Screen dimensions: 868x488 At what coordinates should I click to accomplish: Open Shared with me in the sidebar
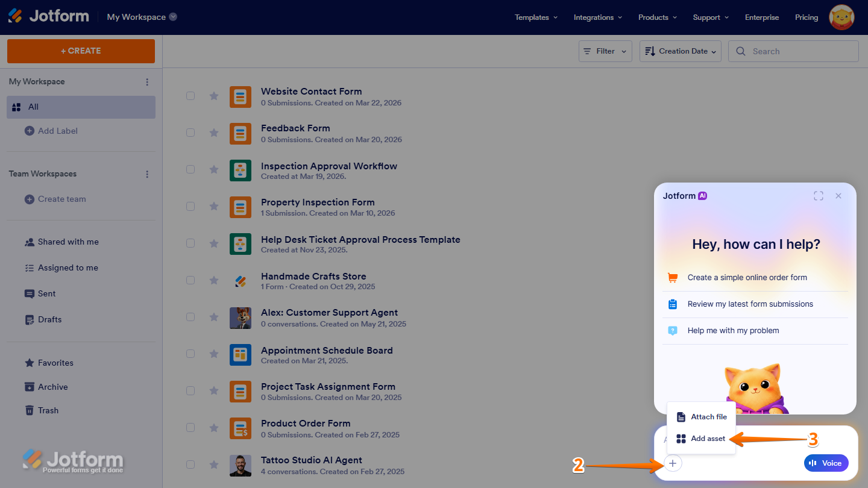[68, 242]
